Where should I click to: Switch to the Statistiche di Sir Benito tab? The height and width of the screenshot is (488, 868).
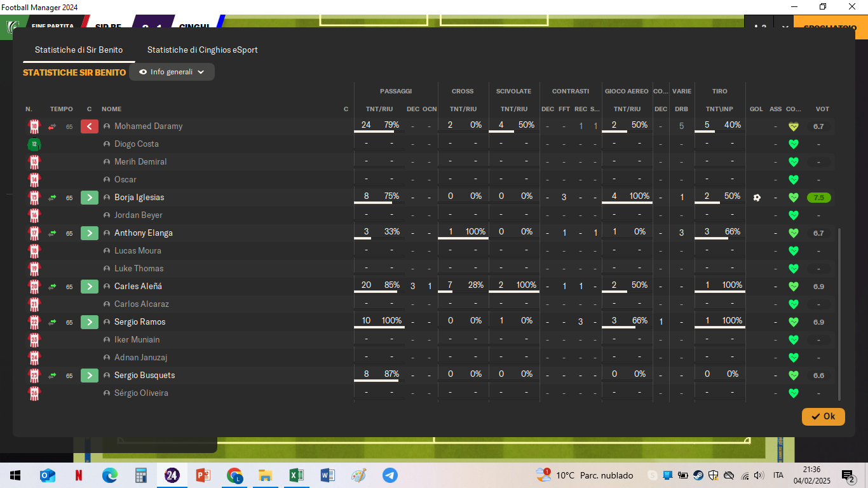point(79,50)
